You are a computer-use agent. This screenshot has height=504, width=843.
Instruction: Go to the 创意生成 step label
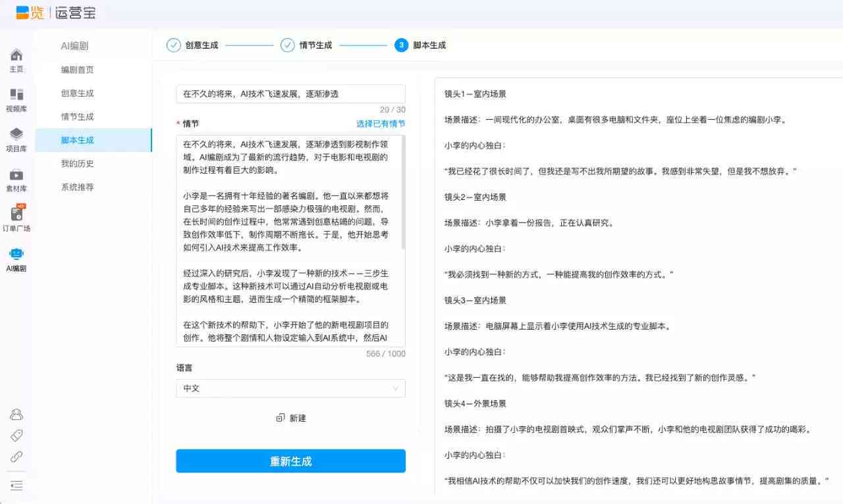(202, 45)
